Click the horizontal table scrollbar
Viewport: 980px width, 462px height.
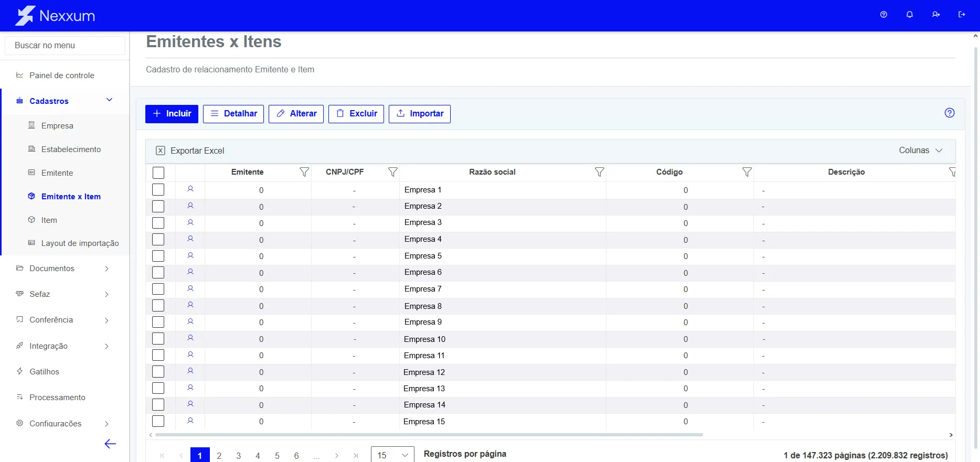pyautogui.click(x=429, y=435)
